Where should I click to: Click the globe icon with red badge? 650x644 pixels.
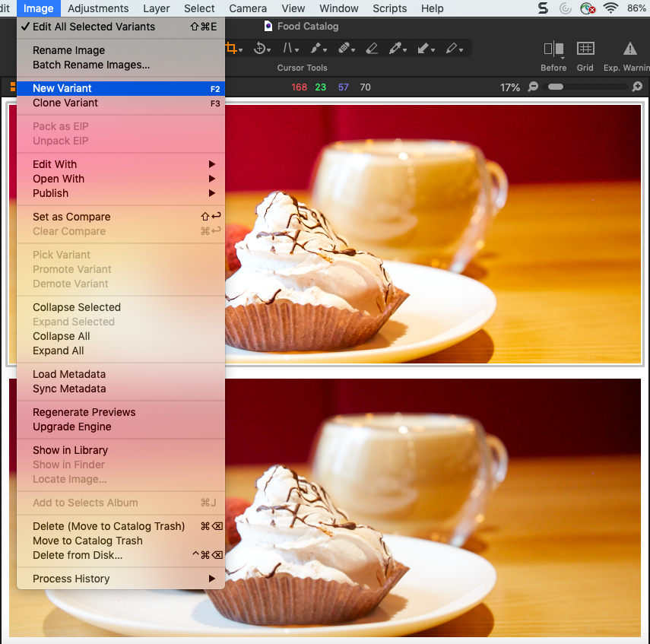(588, 8)
